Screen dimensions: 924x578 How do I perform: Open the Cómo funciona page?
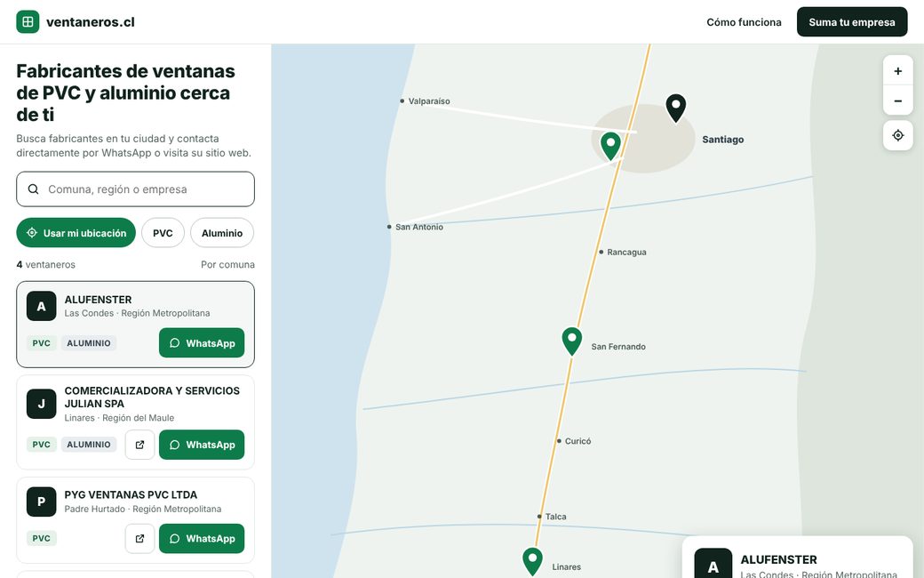[x=744, y=22]
